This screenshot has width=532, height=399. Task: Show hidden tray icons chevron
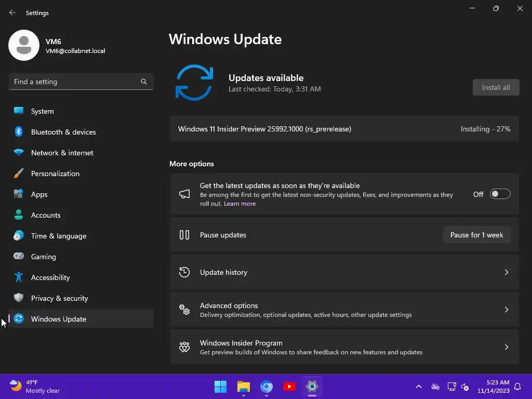(x=419, y=387)
